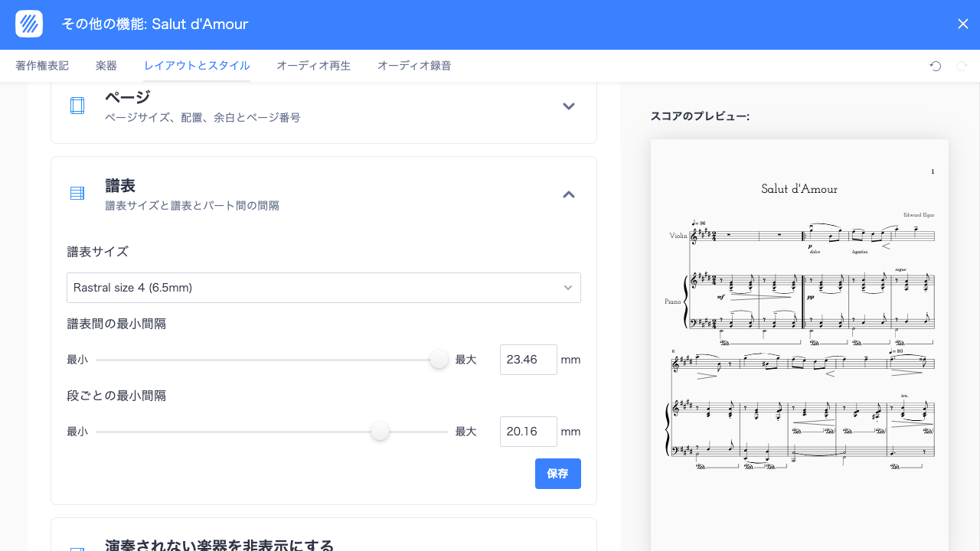Viewport: 980px width, 551px height.
Task: Click the 保存 button
Action: [557, 473]
